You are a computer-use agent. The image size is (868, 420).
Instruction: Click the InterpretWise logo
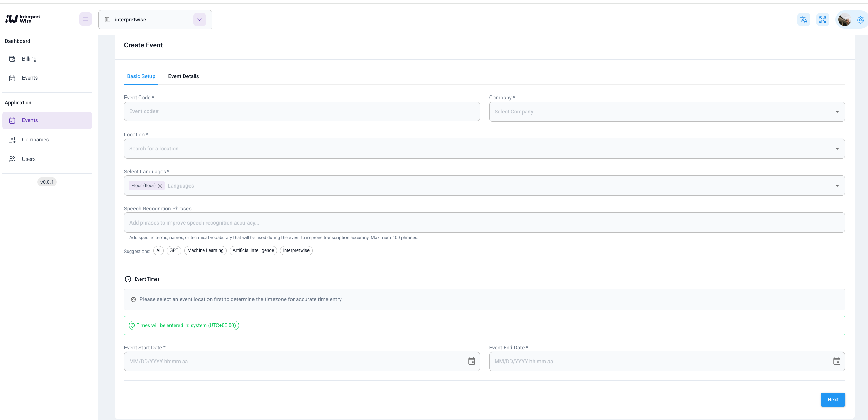pos(23,19)
